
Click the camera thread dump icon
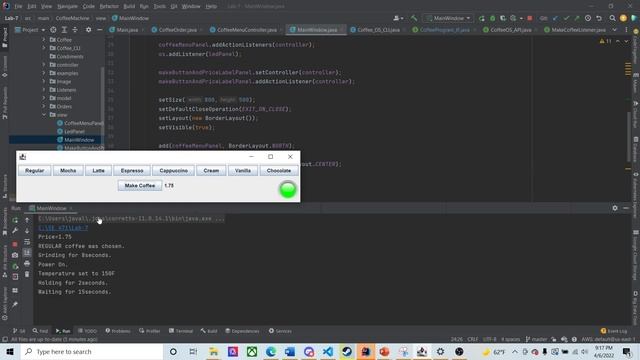tap(15, 255)
